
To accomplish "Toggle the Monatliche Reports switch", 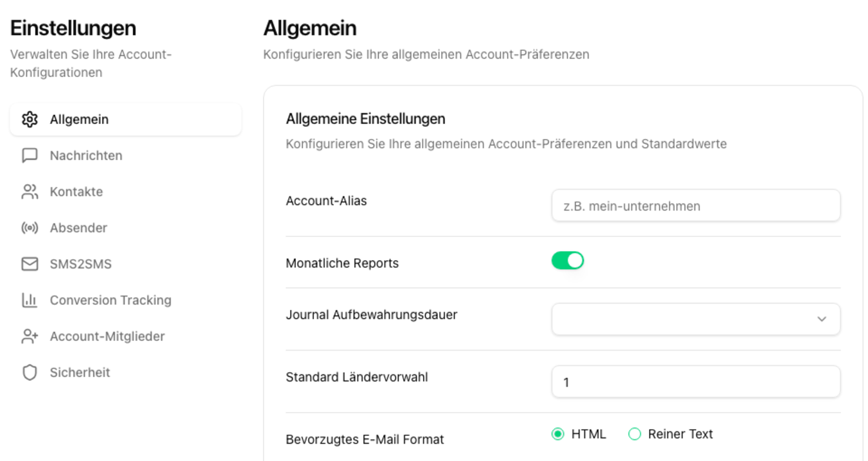I will (567, 261).
